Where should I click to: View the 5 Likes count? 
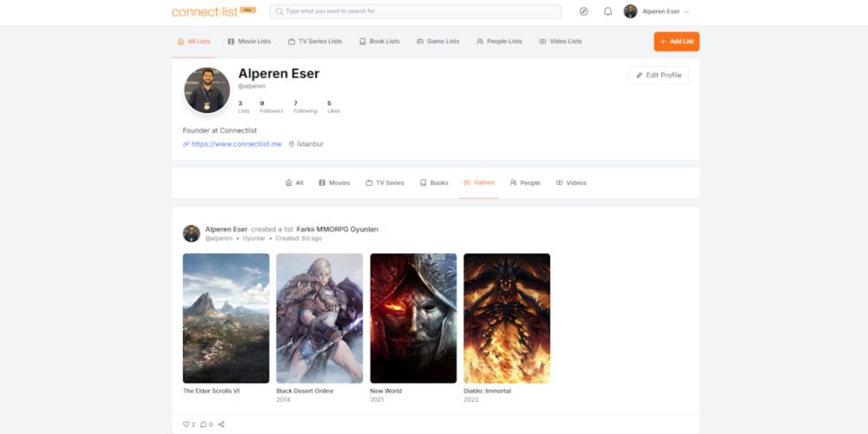333,107
